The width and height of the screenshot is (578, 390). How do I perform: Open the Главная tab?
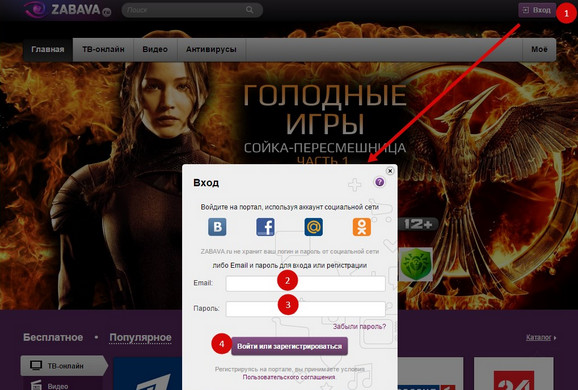[x=48, y=49]
